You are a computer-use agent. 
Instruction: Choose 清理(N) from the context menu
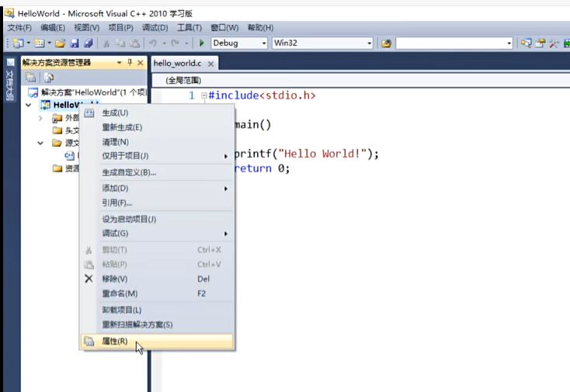(x=157, y=142)
